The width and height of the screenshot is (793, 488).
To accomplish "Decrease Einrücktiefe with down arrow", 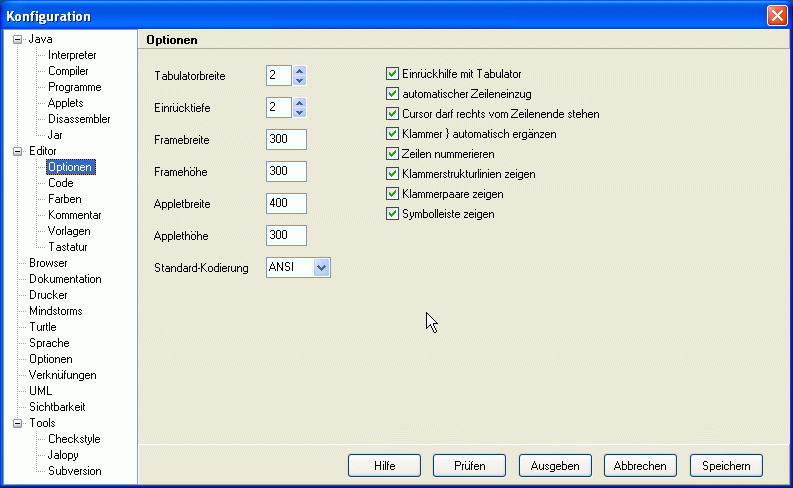I will pyautogui.click(x=299, y=112).
